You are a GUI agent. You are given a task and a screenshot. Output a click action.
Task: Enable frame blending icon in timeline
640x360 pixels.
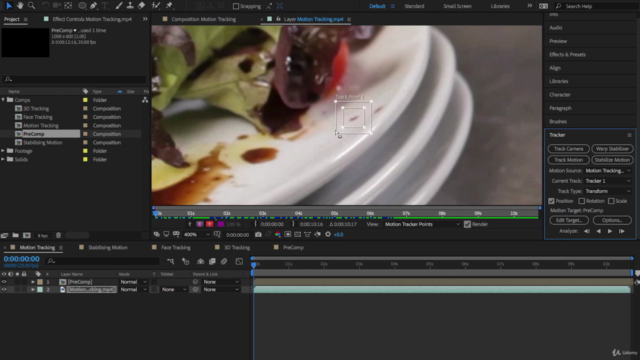pos(212,261)
